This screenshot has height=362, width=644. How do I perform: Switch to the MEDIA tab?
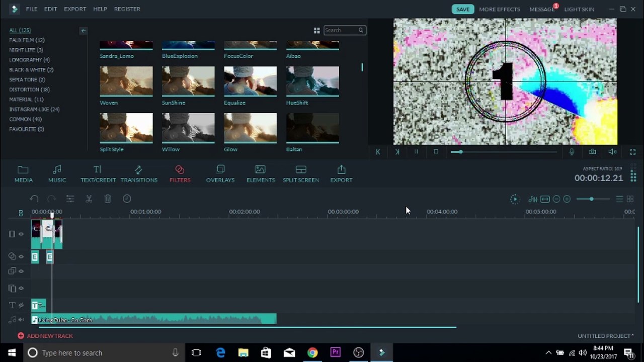pyautogui.click(x=23, y=174)
